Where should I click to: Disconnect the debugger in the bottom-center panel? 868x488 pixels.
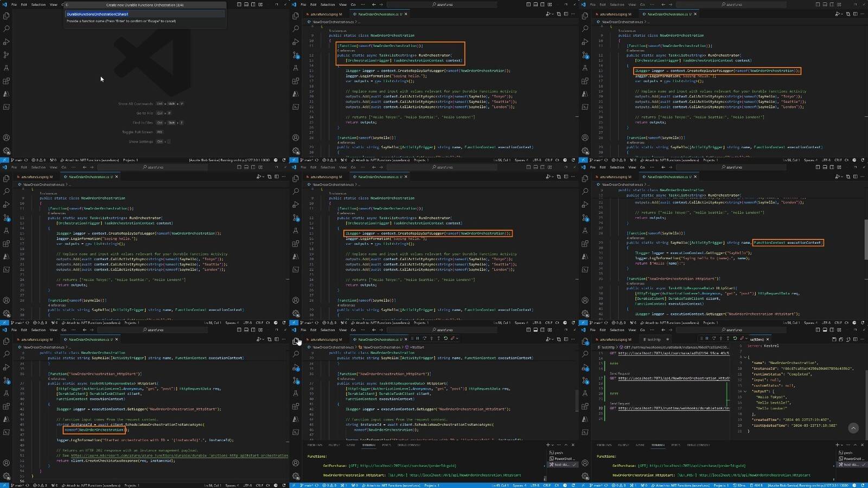(452, 339)
